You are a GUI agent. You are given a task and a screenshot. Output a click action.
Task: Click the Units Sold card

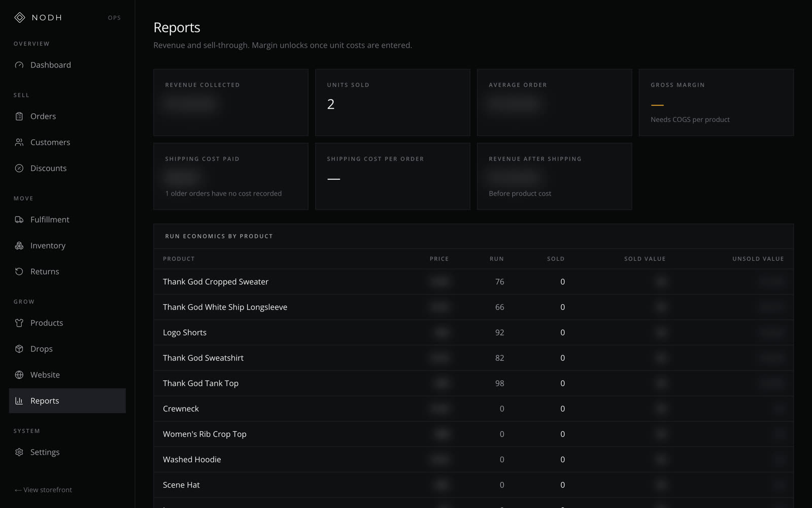tap(393, 103)
